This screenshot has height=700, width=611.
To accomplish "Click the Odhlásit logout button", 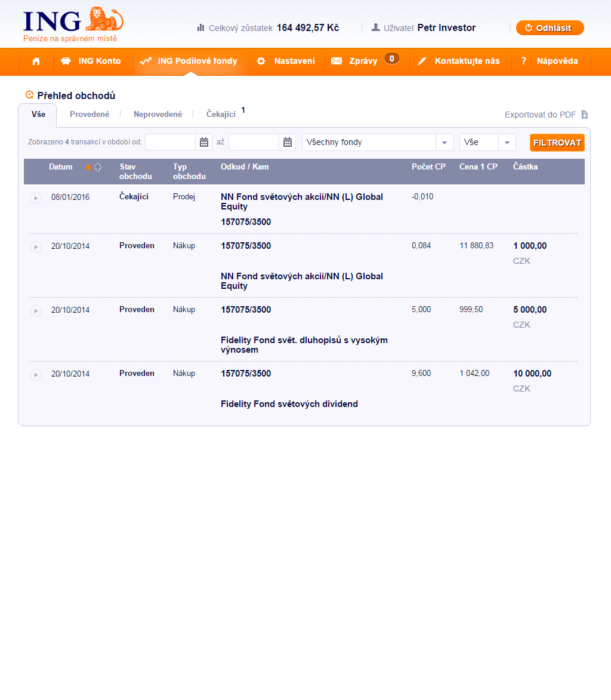I will tap(550, 28).
